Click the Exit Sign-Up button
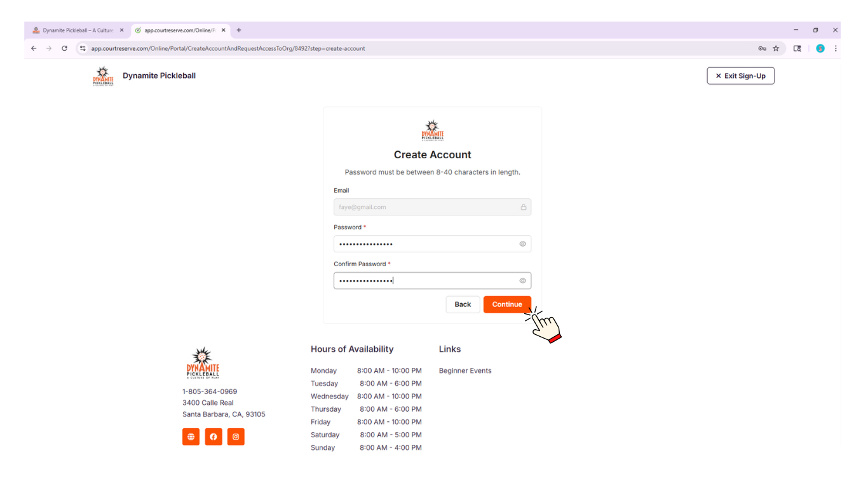Viewport: 868px width, 488px height. coord(740,76)
